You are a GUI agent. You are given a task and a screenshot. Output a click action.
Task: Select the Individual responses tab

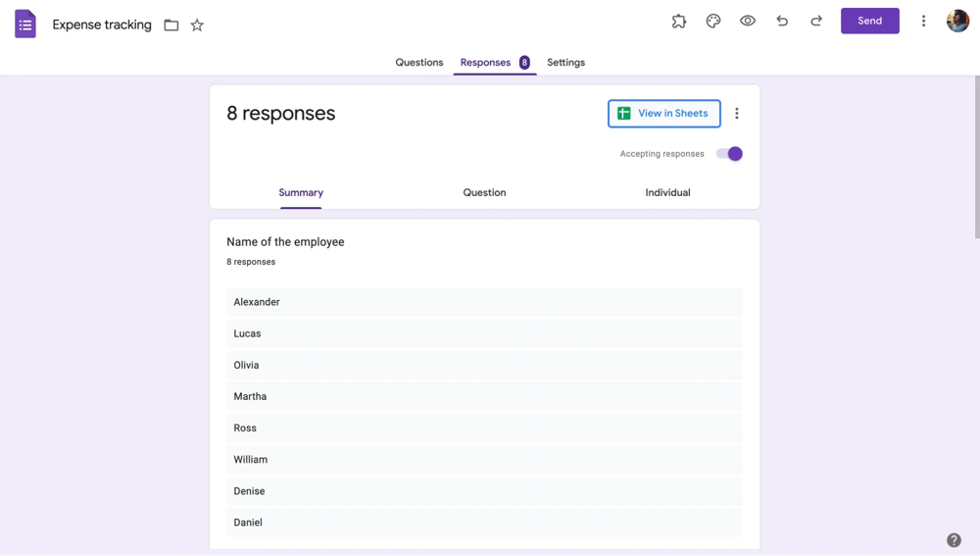click(667, 193)
